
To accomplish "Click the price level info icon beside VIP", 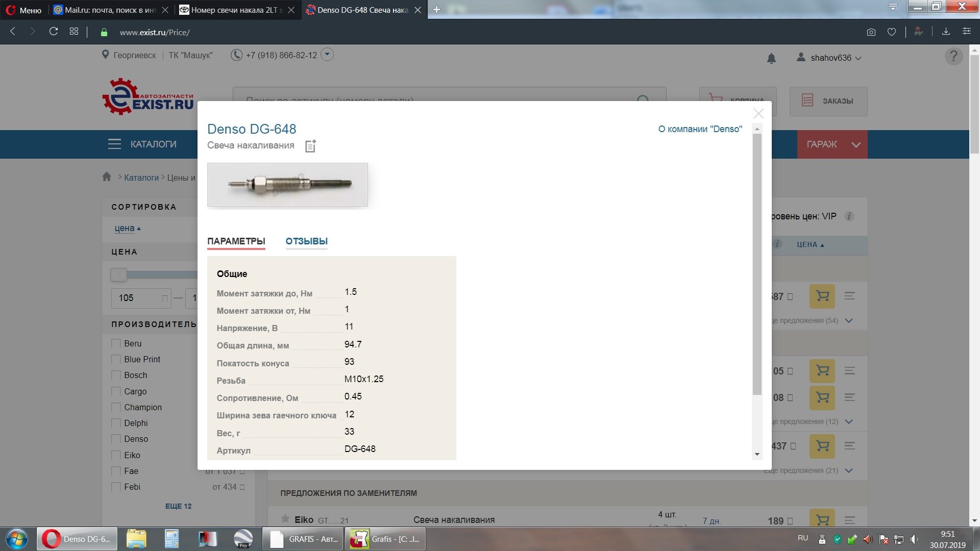I will pos(849,216).
